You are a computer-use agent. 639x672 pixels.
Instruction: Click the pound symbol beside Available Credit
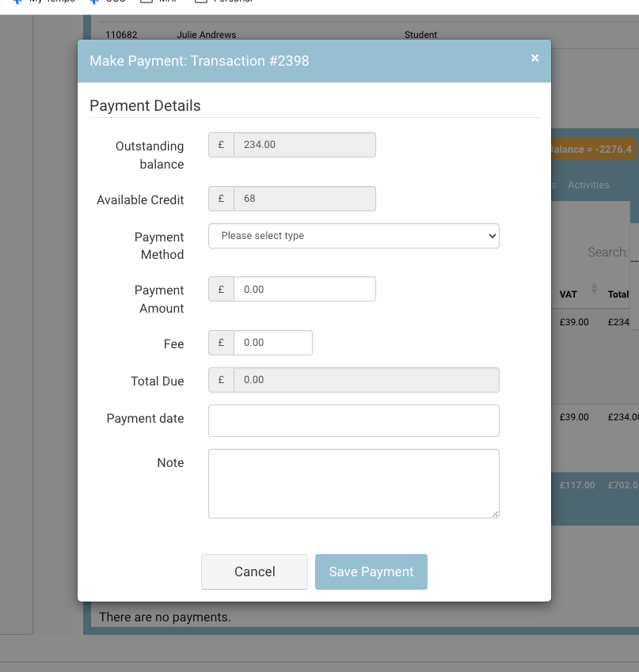pos(221,199)
